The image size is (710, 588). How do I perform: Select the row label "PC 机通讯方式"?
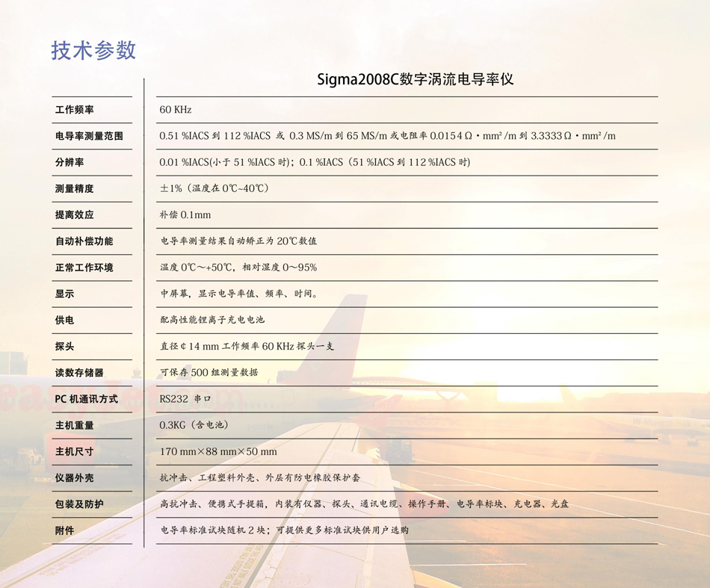[87, 399]
